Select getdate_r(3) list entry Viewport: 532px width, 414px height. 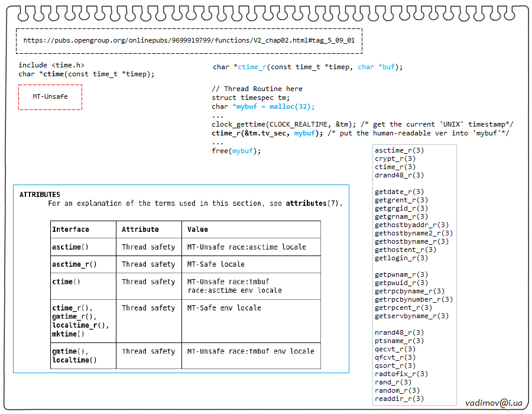coord(399,192)
